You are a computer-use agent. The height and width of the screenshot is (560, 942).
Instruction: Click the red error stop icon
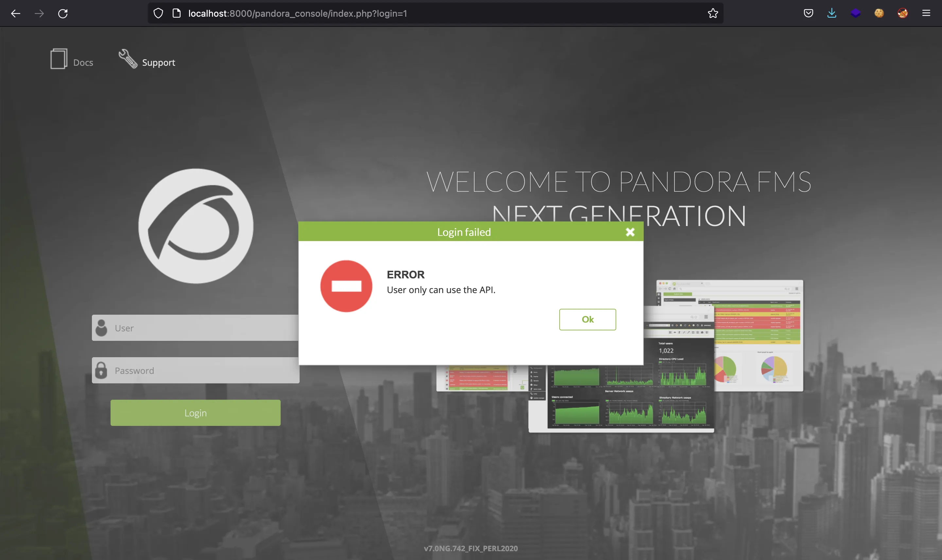coord(346,286)
